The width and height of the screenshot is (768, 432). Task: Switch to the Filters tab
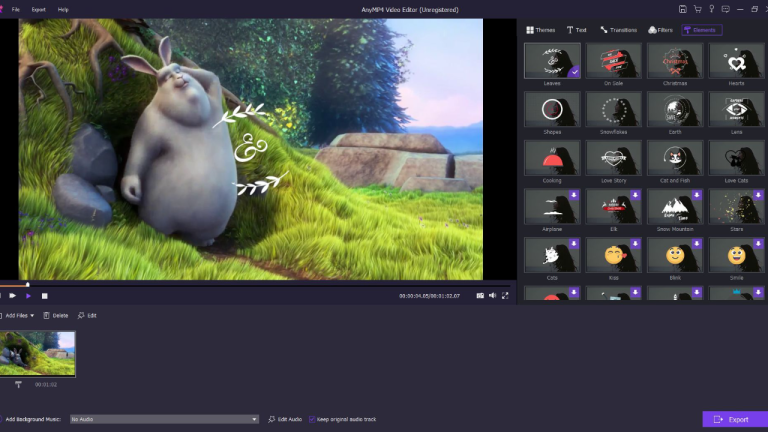pos(661,30)
